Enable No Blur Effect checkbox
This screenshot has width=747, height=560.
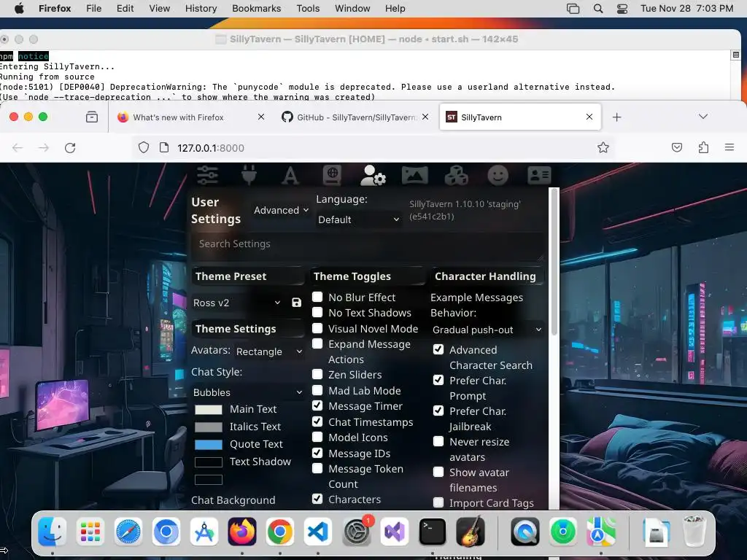317,297
